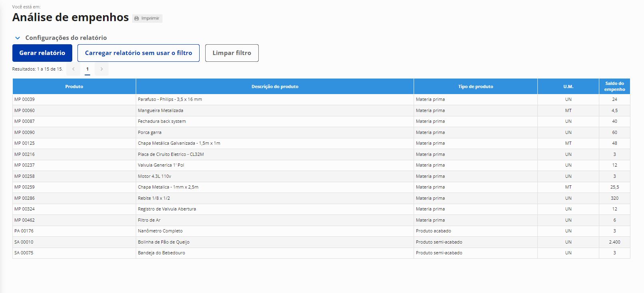Click the MT unit in MP 00125 row

[568, 143]
